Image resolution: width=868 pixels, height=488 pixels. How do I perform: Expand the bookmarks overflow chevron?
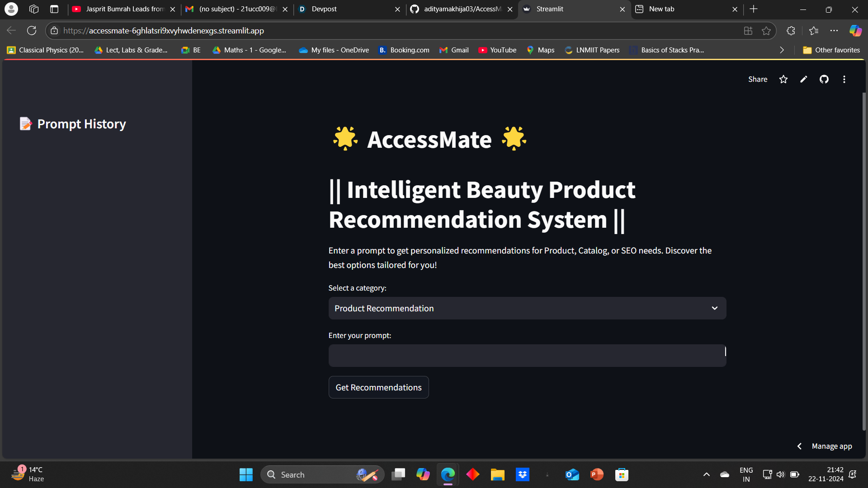click(x=782, y=50)
